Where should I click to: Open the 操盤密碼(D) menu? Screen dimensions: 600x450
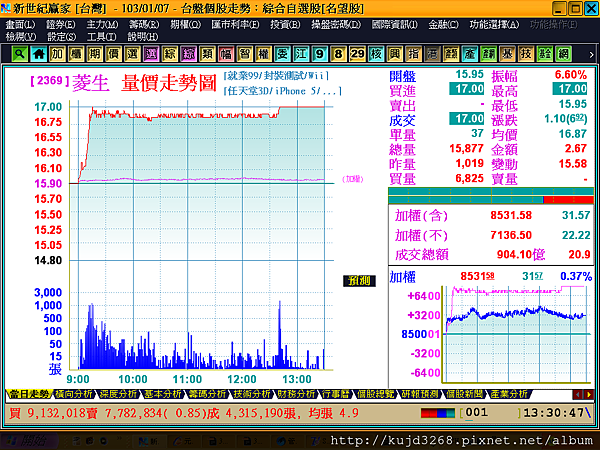336,24
